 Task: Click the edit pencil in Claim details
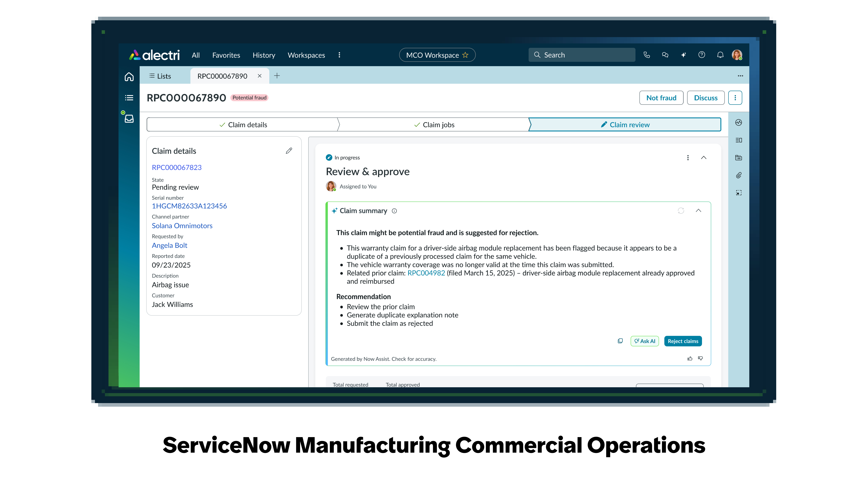pos(289,151)
